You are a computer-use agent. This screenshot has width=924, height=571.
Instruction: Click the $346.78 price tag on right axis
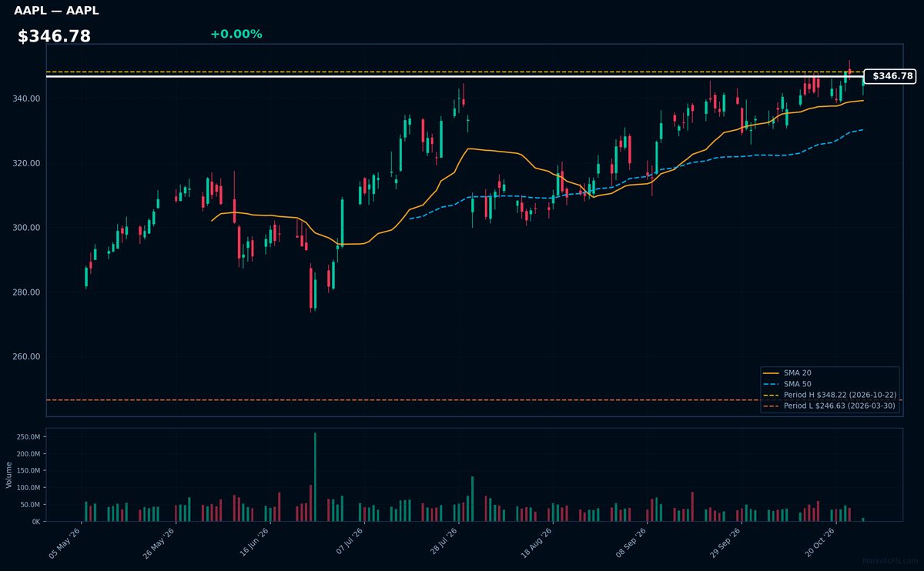(x=889, y=76)
